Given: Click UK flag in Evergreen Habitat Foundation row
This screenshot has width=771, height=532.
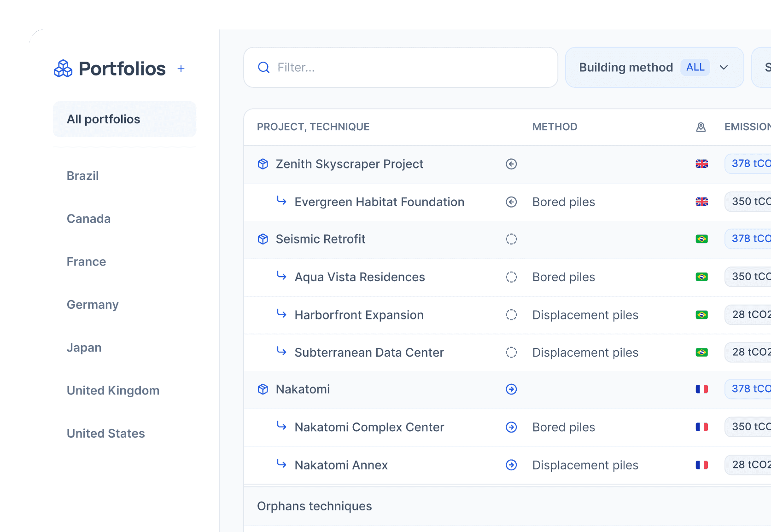Looking at the screenshot, I should coord(702,202).
